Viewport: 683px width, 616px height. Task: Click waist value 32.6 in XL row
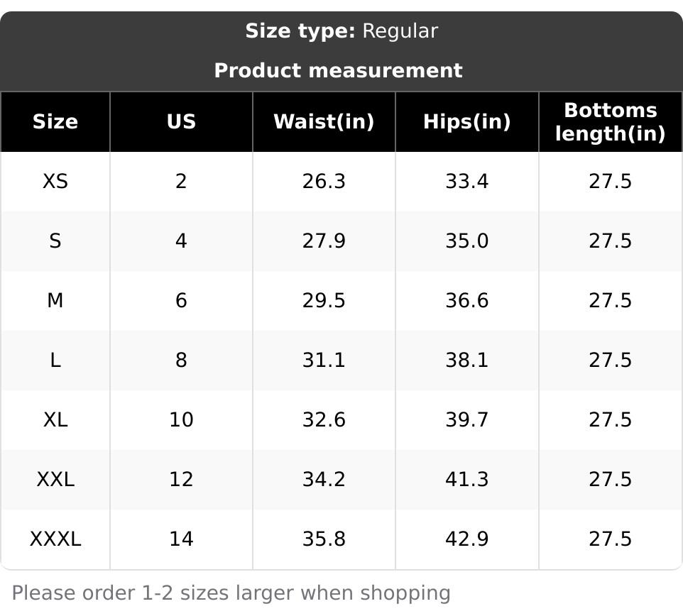[x=324, y=420]
